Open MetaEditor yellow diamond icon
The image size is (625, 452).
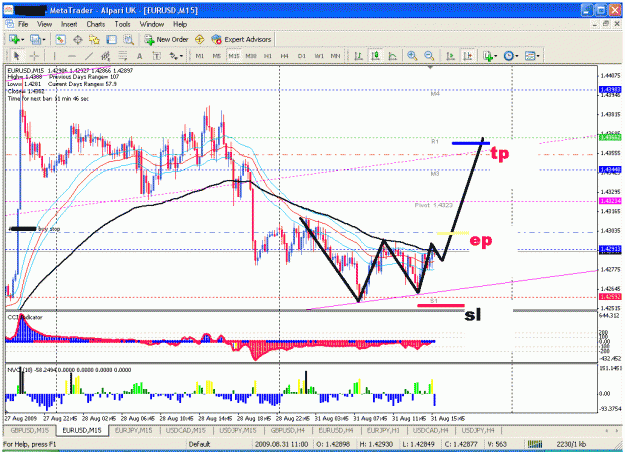pyautogui.click(x=199, y=39)
